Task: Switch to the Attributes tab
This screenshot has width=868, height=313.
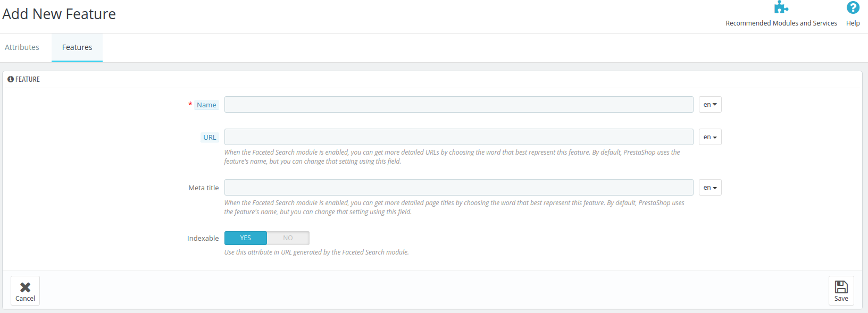Action: (22, 47)
